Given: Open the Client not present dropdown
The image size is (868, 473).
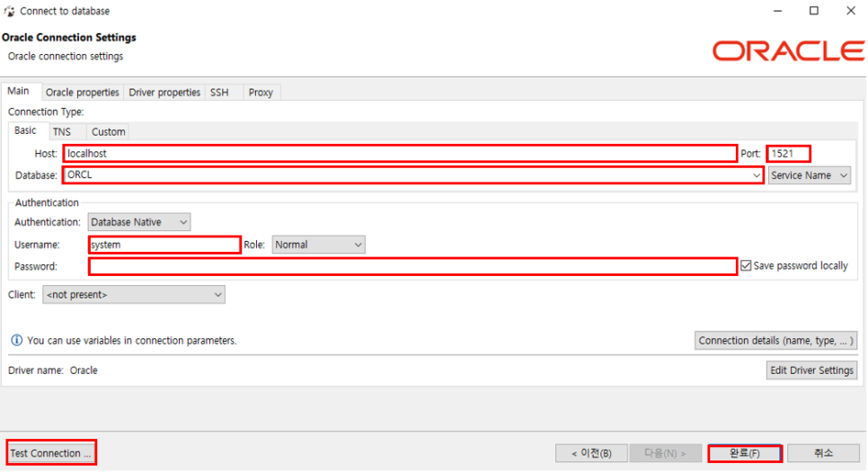Looking at the screenshot, I should (134, 295).
